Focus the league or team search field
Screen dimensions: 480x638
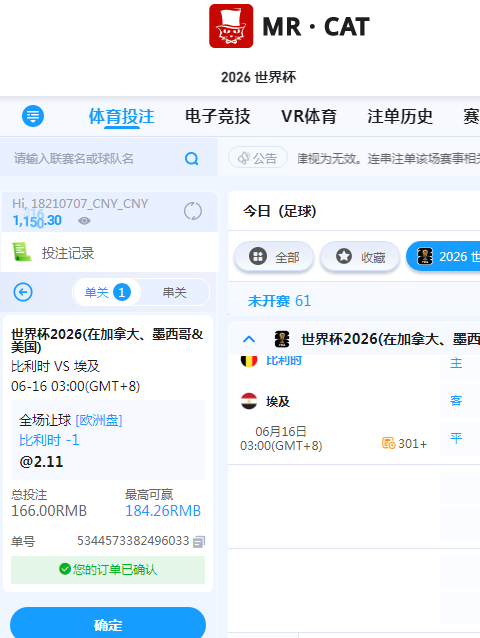click(109, 158)
